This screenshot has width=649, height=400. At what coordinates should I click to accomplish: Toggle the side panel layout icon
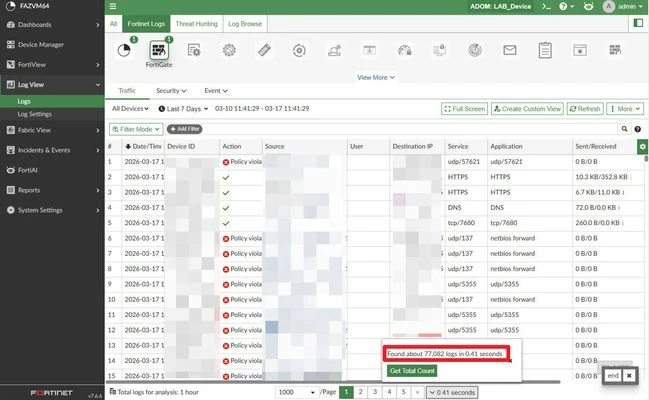(638, 23)
